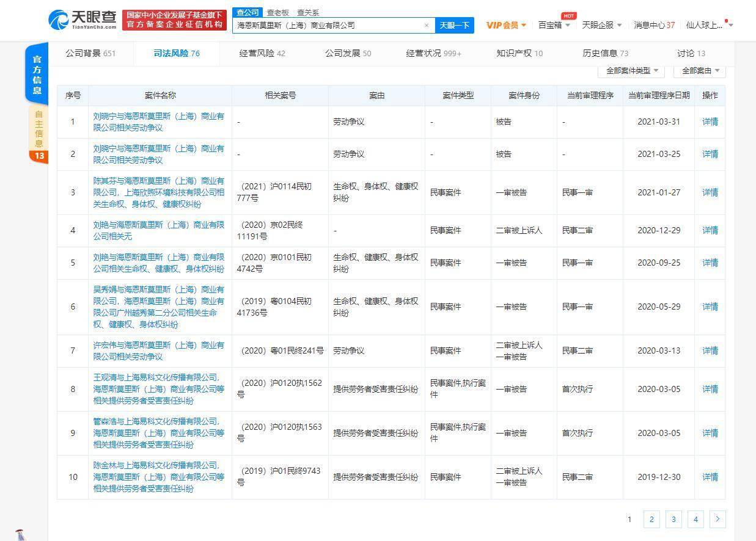This screenshot has height=541, width=756.
Task: Open the 百宝箱 dropdown menu
Action: tap(554, 25)
